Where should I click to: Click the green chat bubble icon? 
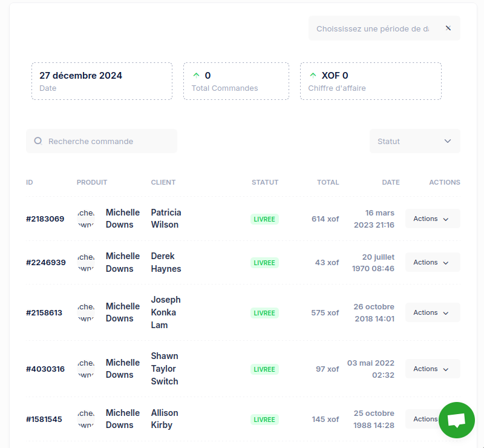point(456,420)
